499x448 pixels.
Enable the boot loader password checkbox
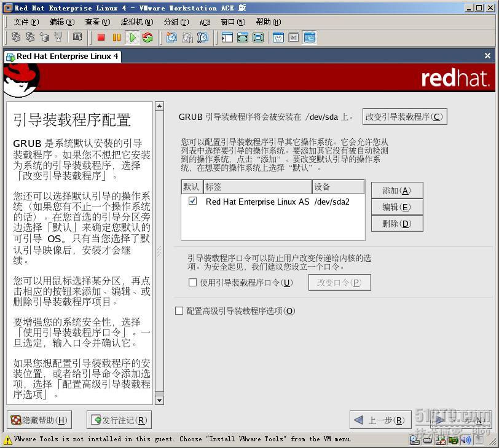(x=192, y=282)
